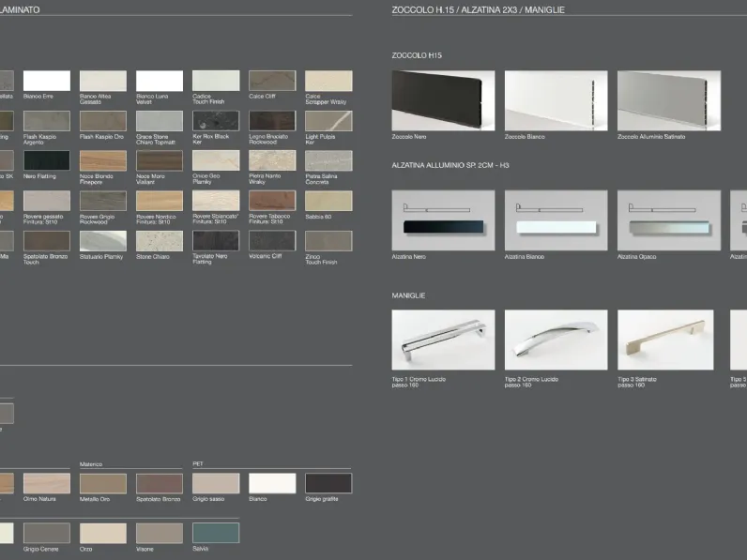This screenshot has height=560, width=747.
Task: Choose the Orzo swatch
Action: point(103,533)
